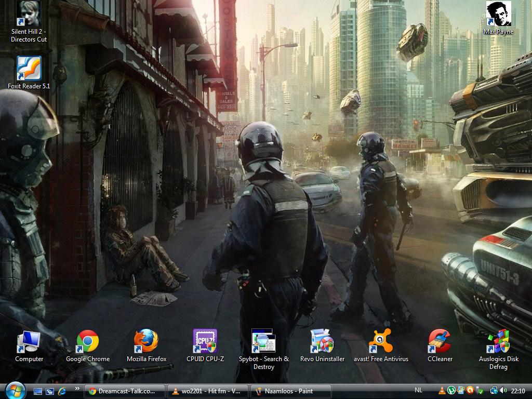Open the network connection tray icon
The image size is (532, 399).
click(494, 391)
